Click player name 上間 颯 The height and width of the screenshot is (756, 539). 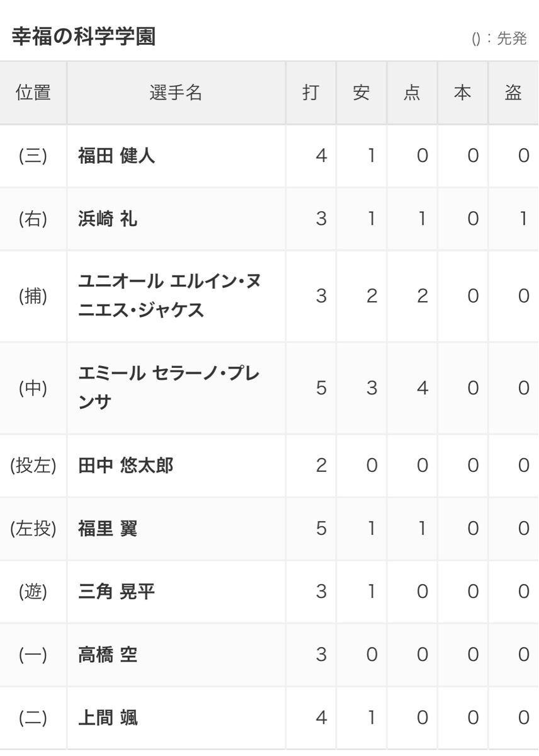(108, 718)
